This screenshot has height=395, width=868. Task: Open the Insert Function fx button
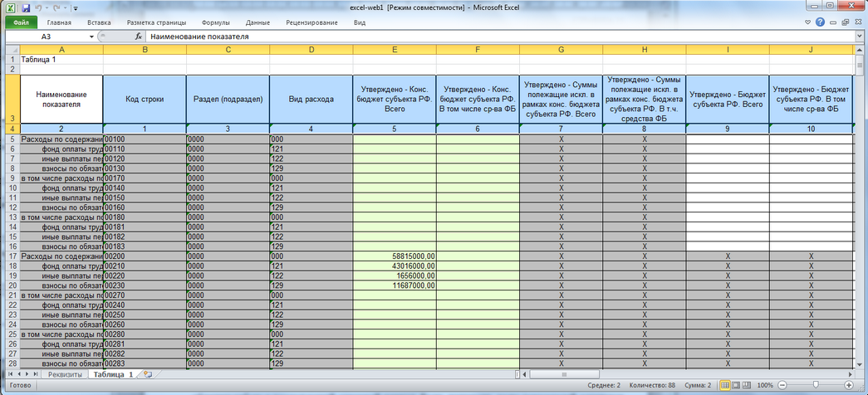click(x=139, y=37)
